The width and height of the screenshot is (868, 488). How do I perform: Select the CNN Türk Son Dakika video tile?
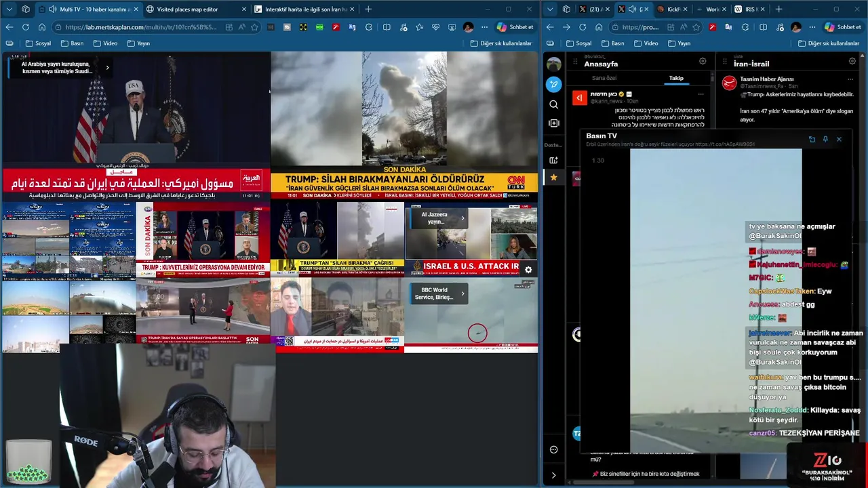coord(404,125)
